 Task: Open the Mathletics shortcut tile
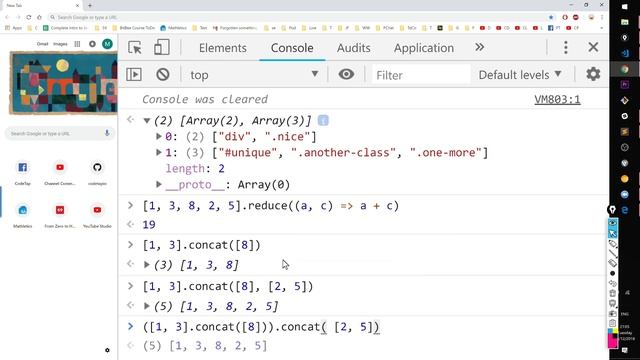pyautogui.click(x=22, y=215)
